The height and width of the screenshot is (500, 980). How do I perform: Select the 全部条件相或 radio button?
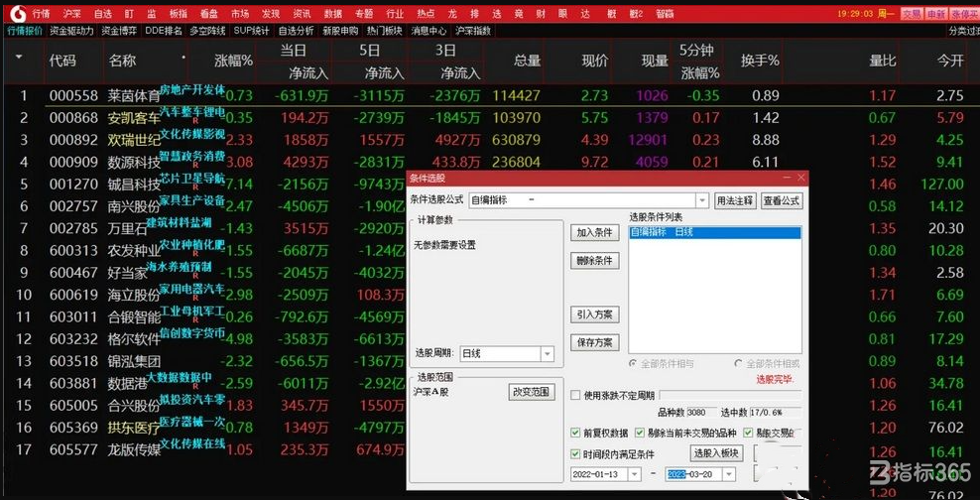pos(739,363)
